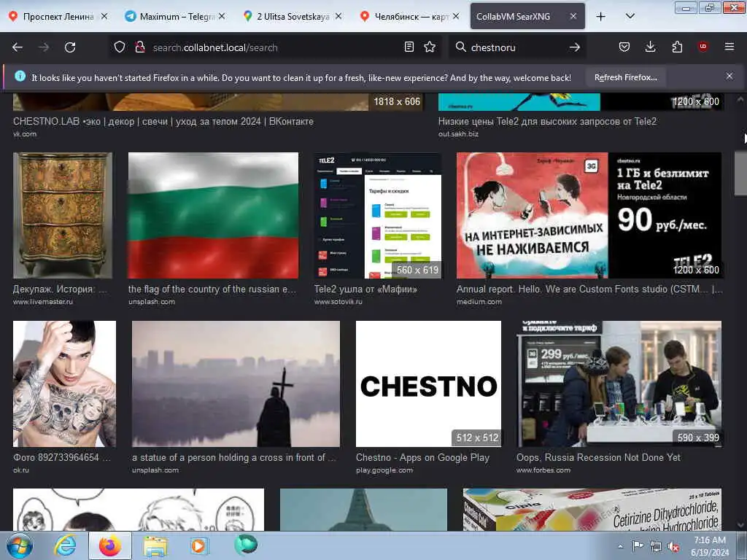
Task: Switch to the Челябинск карта tab
Action: 410,16
